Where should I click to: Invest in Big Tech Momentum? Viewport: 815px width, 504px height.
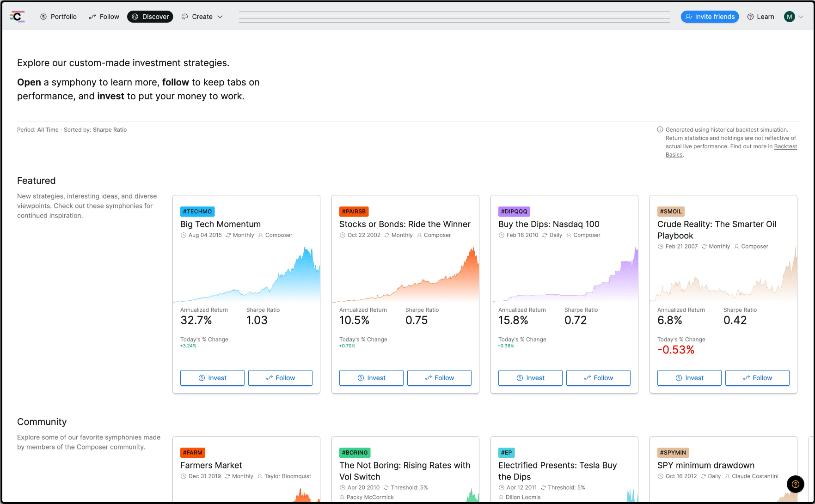point(212,378)
